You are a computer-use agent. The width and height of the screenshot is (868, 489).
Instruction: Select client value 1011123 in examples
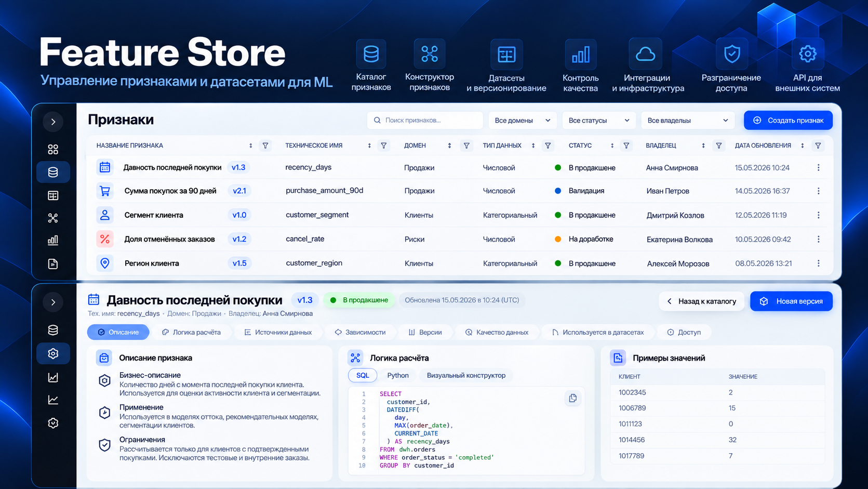click(631, 424)
